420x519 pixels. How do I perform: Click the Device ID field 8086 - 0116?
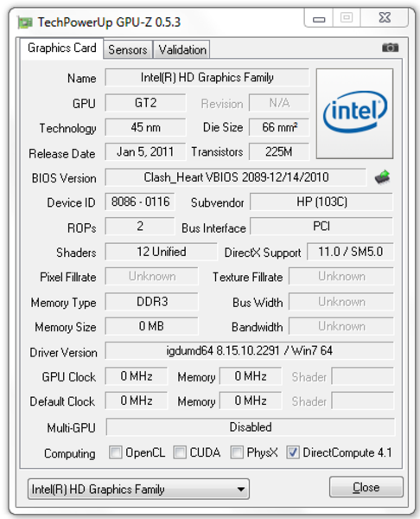[x=140, y=202]
